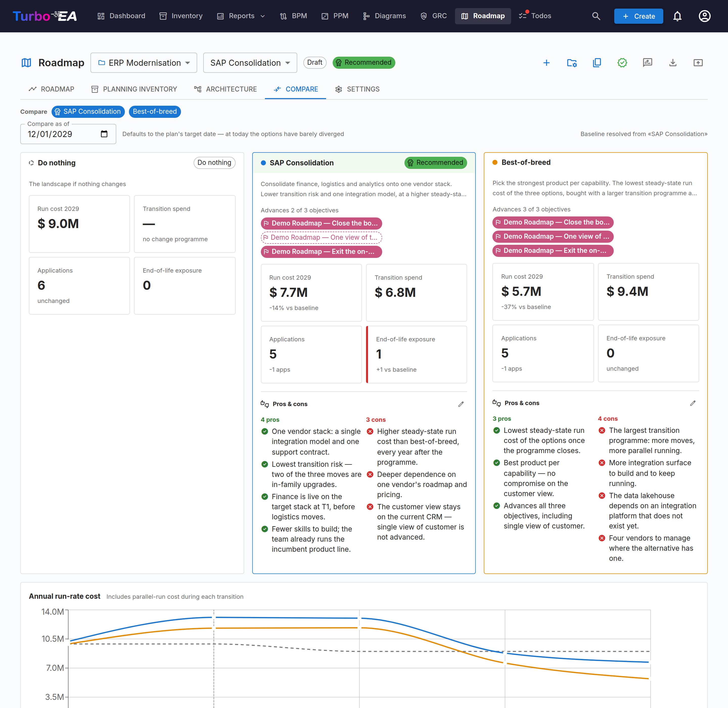
Task: Click the upload screen icon
Action: (698, 63)
